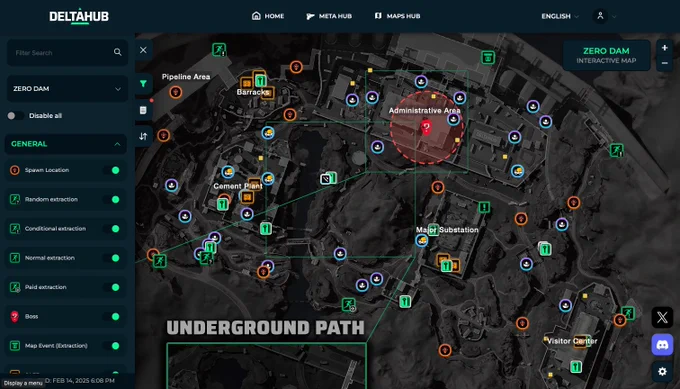Click the Paid extraction legend icon
Screen dimensions: 680x389
(x=15, y=287)
